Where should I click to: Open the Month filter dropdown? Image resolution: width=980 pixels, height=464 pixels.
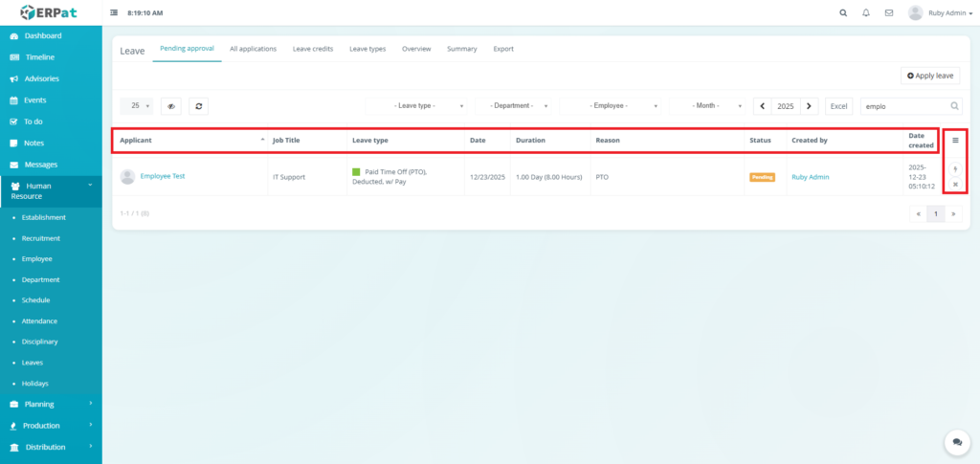point(708,106)
